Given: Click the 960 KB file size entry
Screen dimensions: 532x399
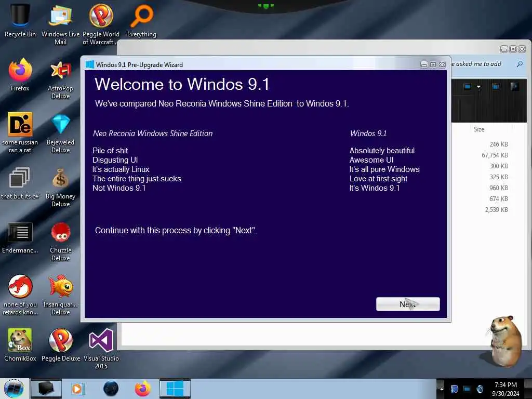Looking at the screenshot, I should tap(499, 188).
